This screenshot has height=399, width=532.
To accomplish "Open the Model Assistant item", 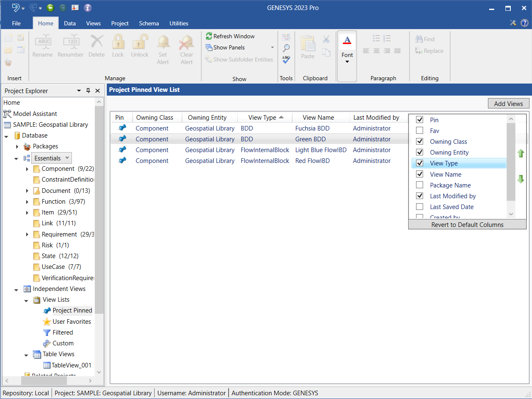I will point(35,114).
